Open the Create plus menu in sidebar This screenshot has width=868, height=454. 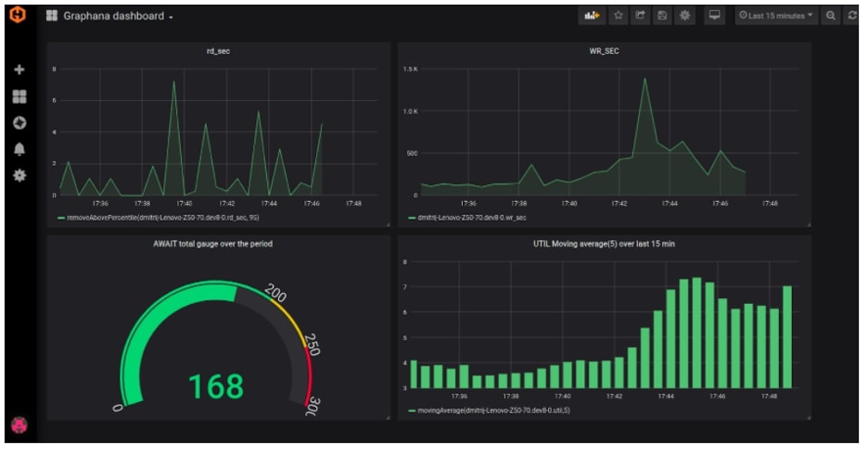click(x=19, y=69)
